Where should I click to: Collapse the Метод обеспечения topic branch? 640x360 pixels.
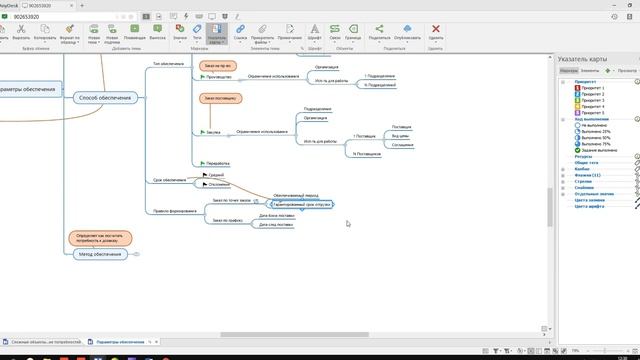[x=136, y=254]
